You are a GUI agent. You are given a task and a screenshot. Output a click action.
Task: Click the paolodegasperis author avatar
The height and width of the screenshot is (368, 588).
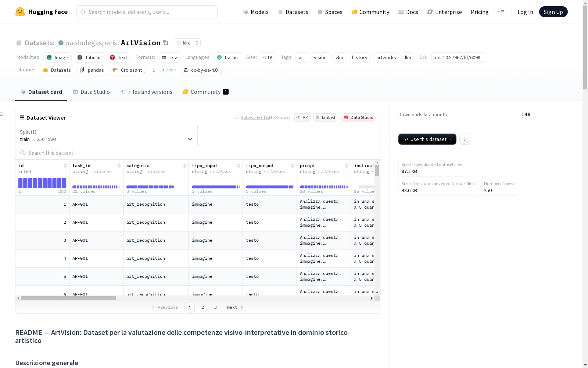pos(61,43)
